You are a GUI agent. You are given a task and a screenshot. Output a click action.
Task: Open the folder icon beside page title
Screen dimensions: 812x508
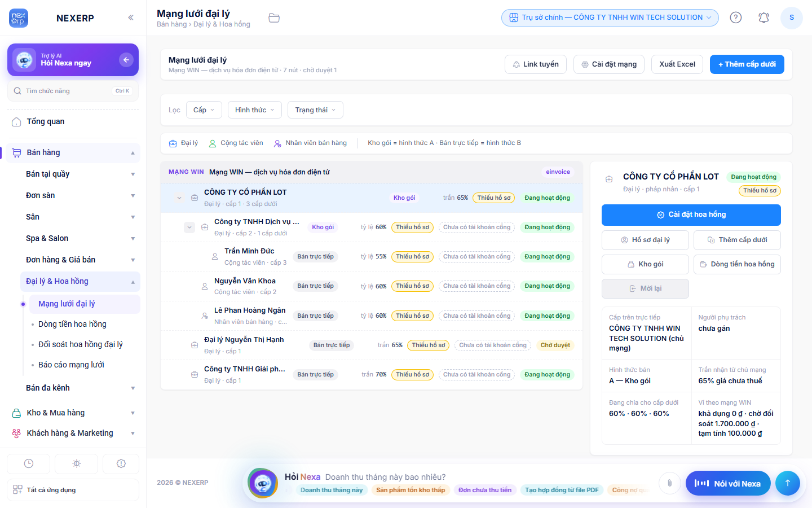[x=274, y=18]
